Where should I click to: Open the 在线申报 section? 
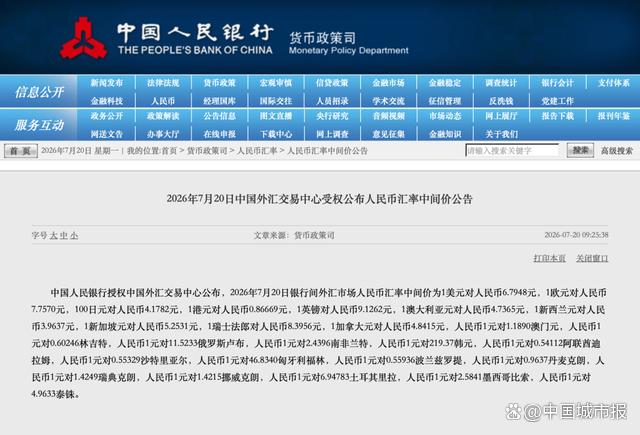click(220, 134)
